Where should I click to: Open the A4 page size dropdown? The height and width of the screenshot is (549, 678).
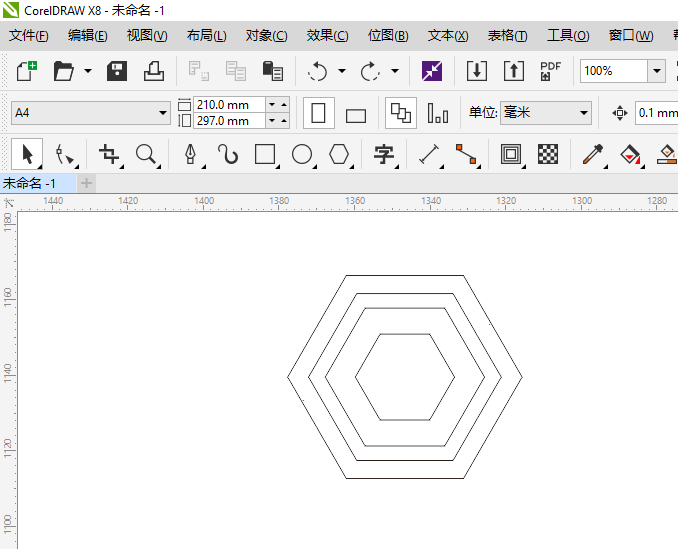click(91, 113)
